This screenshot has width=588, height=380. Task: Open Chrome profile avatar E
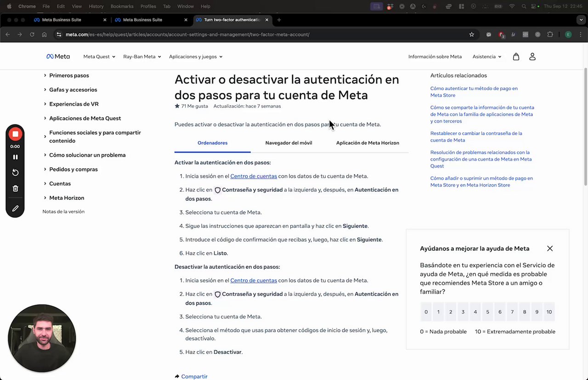pos(568,34)
